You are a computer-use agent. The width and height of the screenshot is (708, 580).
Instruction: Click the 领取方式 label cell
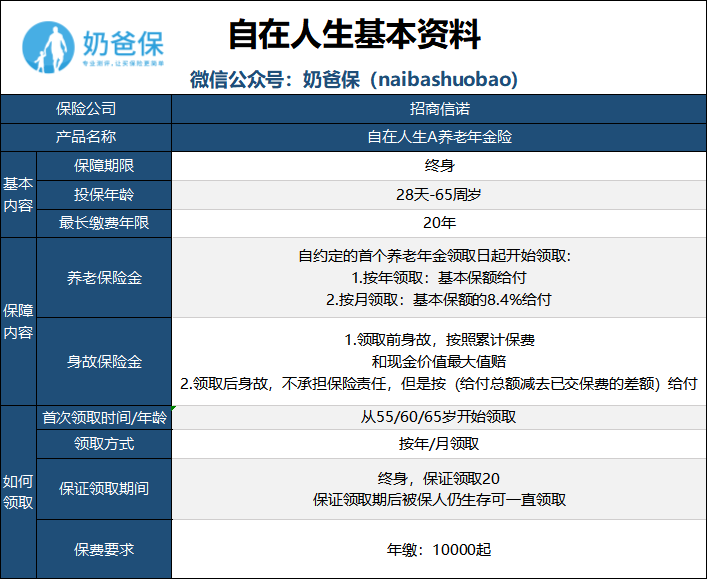[x=104, y=444]
